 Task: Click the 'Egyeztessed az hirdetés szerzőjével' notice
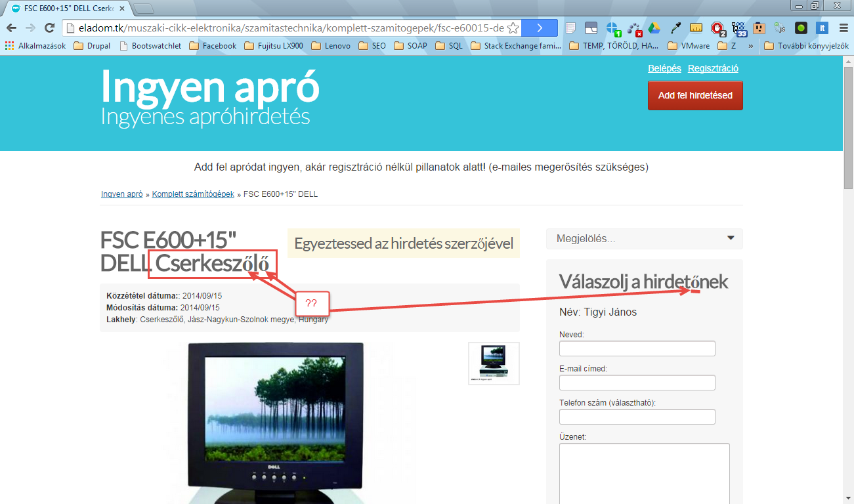(404, 243)
